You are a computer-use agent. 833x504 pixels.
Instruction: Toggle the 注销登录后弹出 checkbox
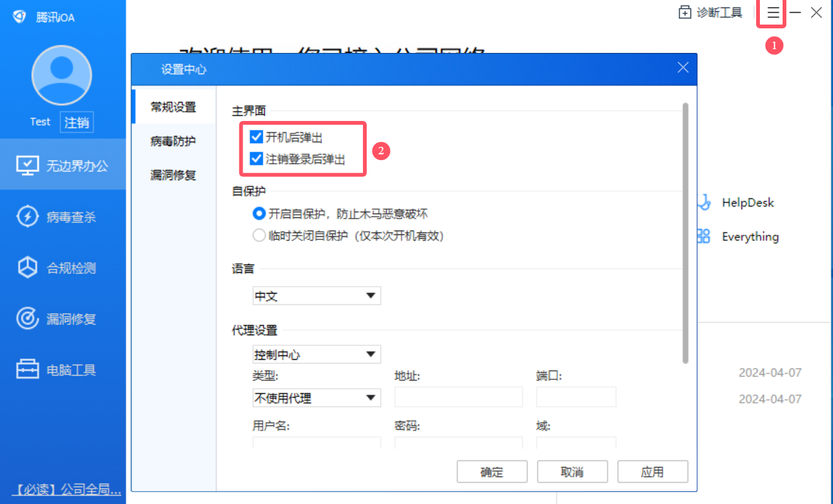click(x=256, y=159)
